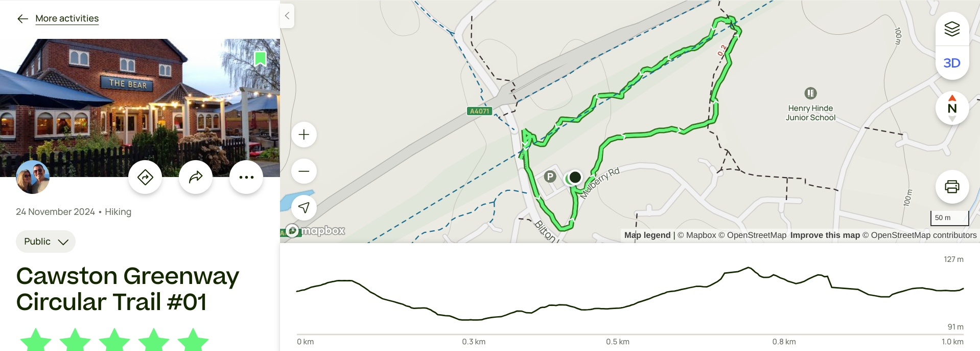Collapse the side panel with chevron
The image size is (980, 351).
click(287, 16)
